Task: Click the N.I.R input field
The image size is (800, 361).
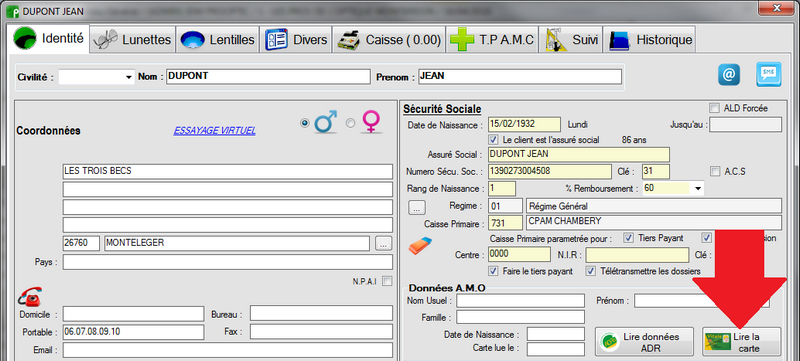Action: pyautogui.click(x=637, y=254)
